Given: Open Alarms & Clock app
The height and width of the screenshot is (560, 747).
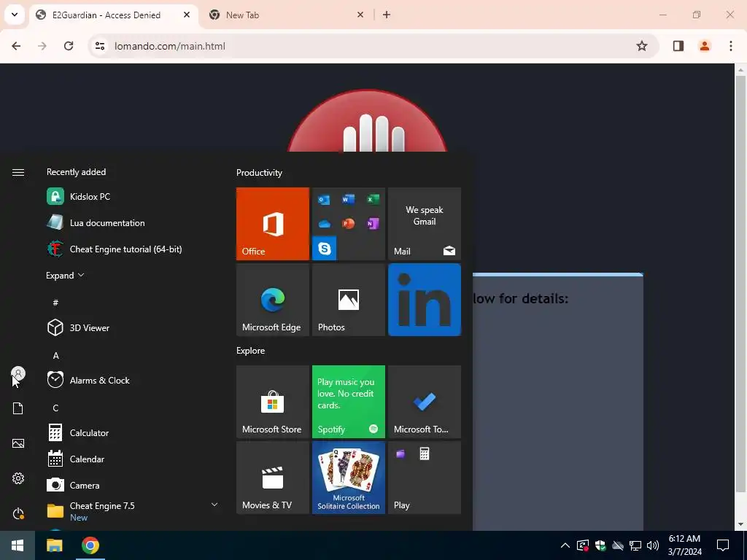Looking at the screenshot, I should (131, 380).
